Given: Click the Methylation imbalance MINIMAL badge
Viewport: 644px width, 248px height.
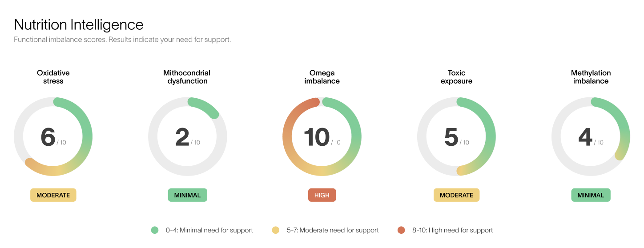Looking at the screenshot, I should pos(591,195).
